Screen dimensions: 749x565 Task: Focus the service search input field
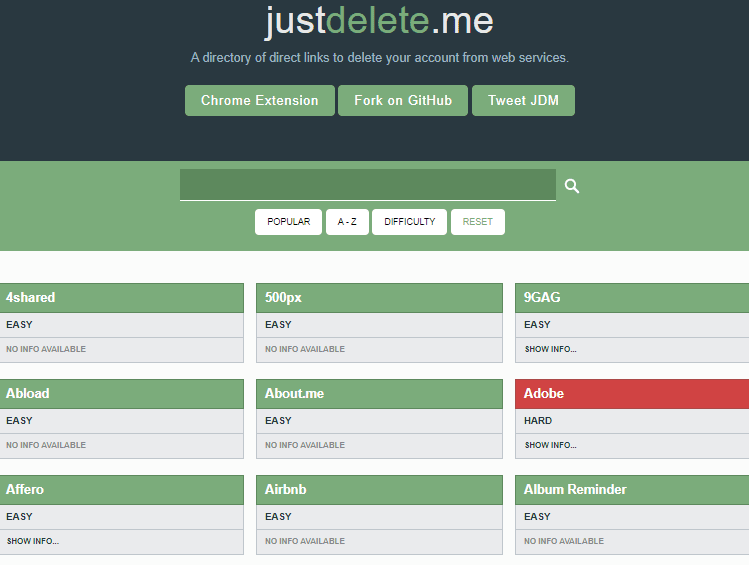(368, 184)
